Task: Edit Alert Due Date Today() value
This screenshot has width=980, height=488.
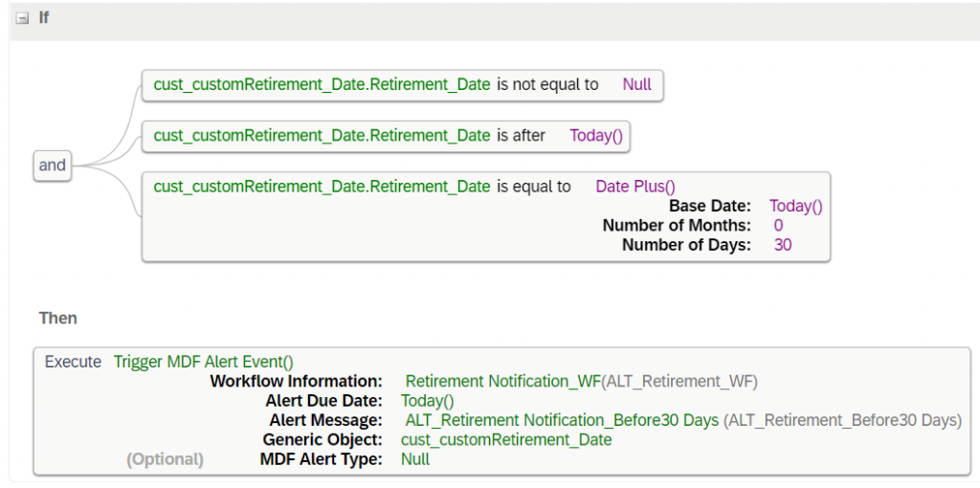Action: [428, 401]
